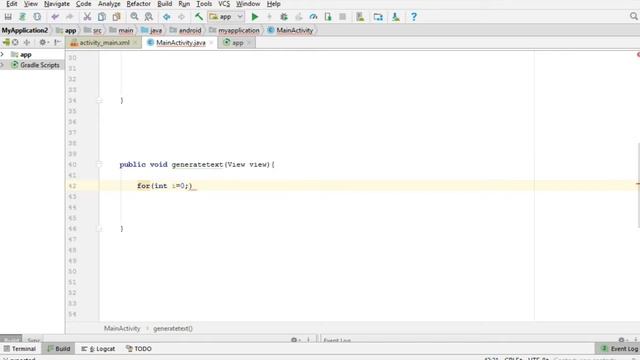Open the View menu
This screenshot has width=640, height=360.
tap(31, 4)
